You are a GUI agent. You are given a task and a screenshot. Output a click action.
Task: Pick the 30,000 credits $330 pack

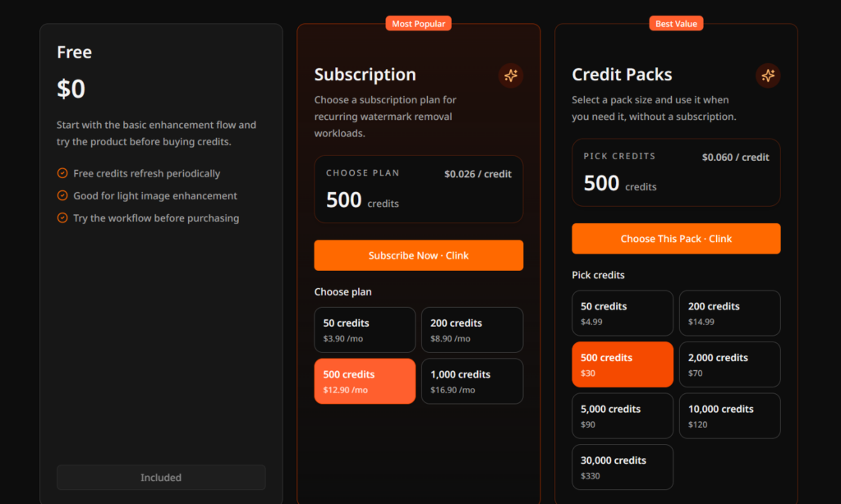[623, 467]
